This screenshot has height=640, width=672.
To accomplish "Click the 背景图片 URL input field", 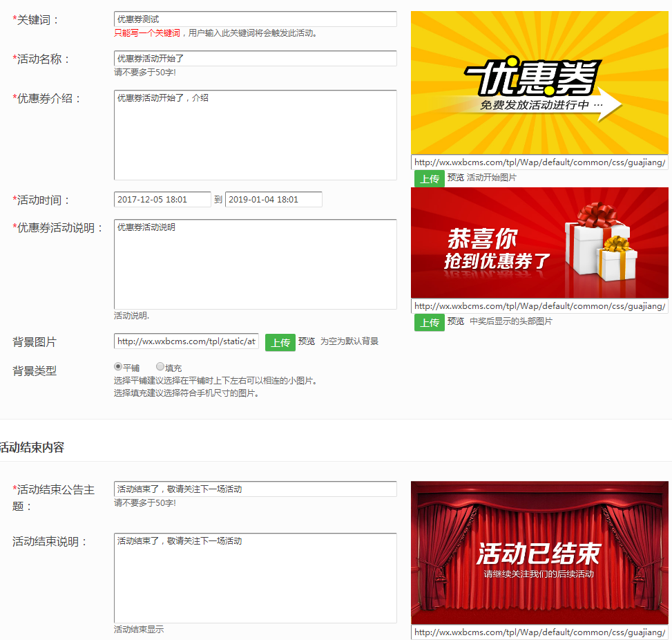I will 186,341.
